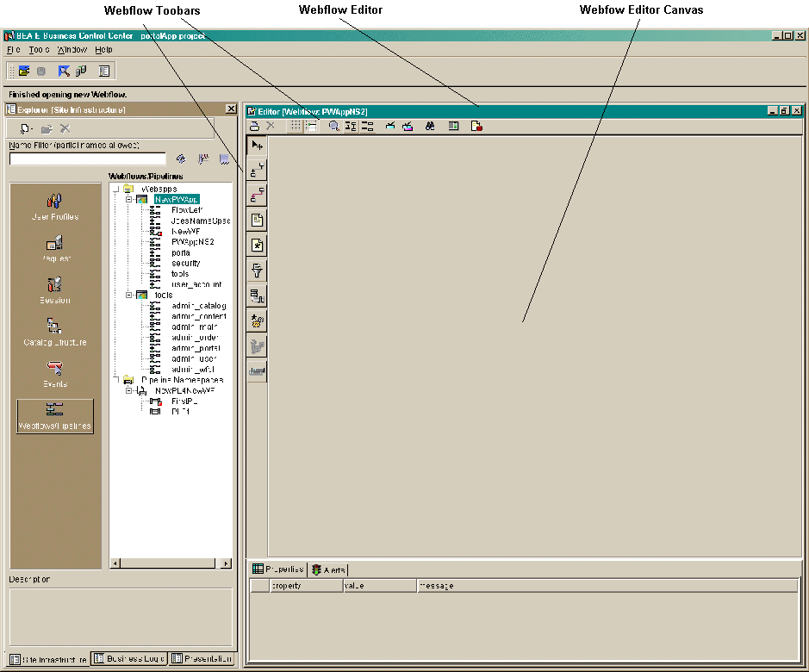
Task: Select the Wildcard Presentation Node tool
Action: coord(257,246)
